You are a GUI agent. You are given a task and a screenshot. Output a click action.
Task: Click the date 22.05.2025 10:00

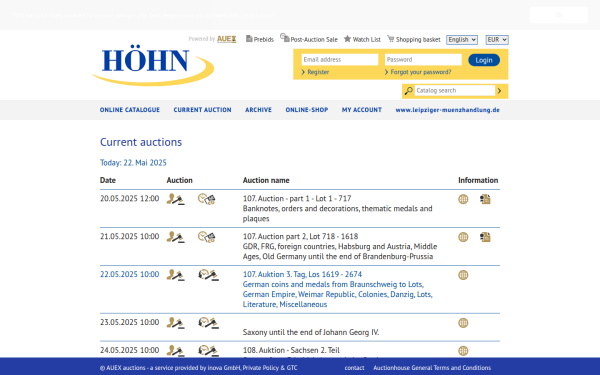coord(129,274)
